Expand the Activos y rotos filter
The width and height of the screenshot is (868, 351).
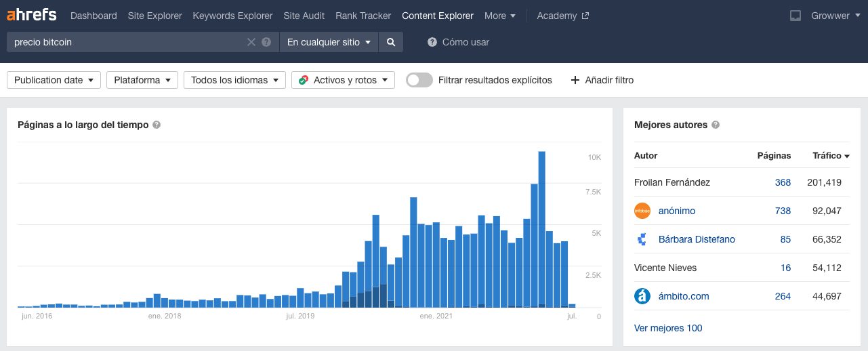pyautogui.click(x=343, y=80)
